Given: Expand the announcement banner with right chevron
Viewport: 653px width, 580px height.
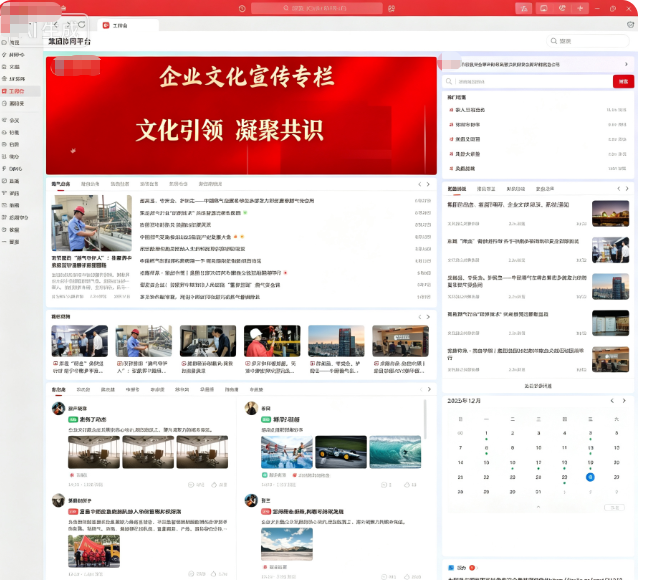Looking at the screenshot, I should coord(626,64).
